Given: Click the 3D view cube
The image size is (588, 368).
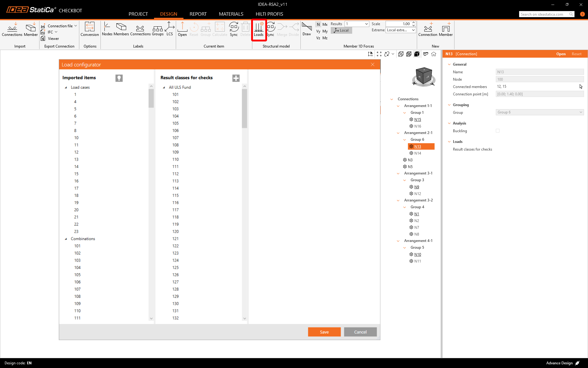Looking at the screenshot, I should [x=424, y=76].
